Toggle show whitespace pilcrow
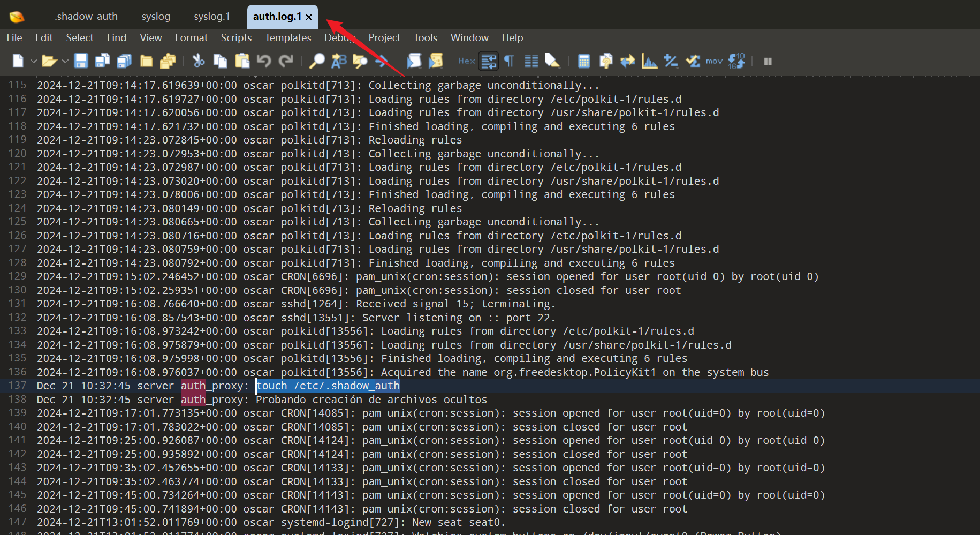980x535 pixels. 509,61
